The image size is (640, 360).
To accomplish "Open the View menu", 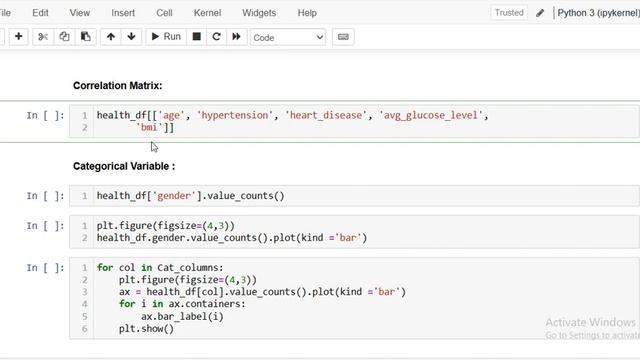I will click(80, 13).
